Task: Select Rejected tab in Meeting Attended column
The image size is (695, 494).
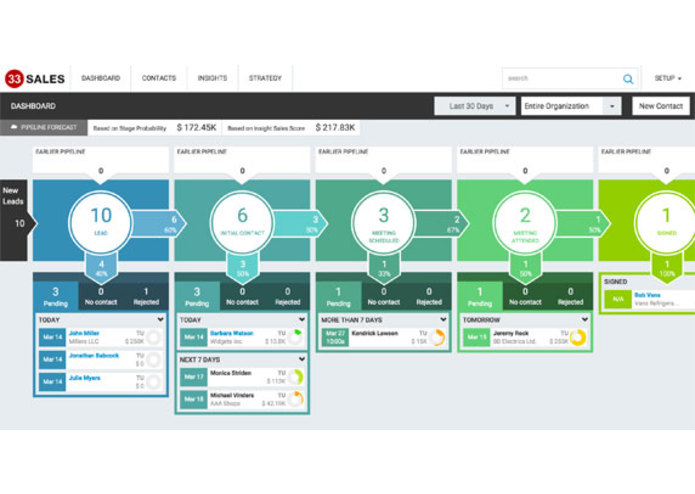Action: tap(570, 296)
